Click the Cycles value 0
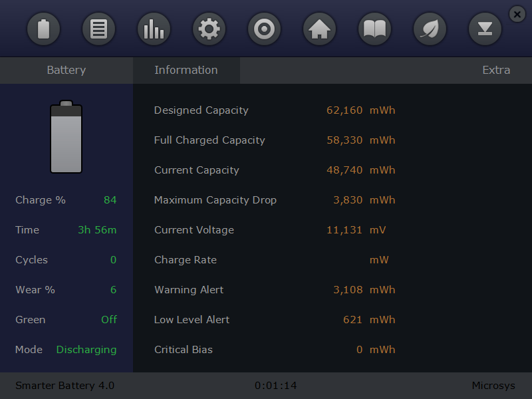532x399 pixels. 113,260
